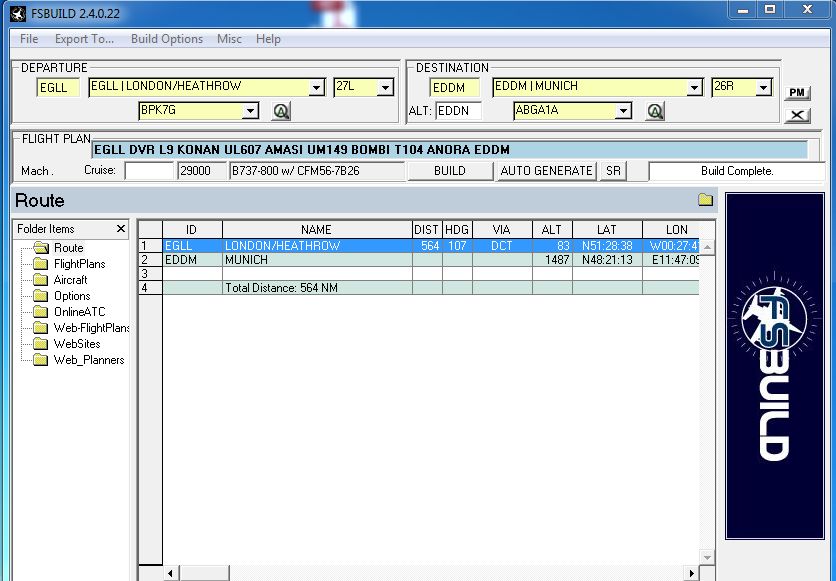Click the horizontal scrollbar thumb under table
This screenshot has height=581, width=836.
(x=204, y=574)
